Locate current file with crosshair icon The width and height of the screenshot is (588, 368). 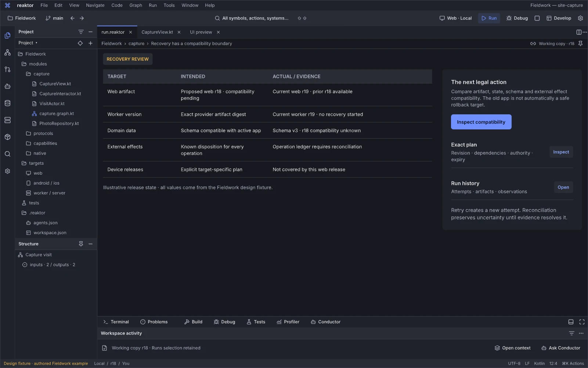pyautogui.click(x=80, y=43)
